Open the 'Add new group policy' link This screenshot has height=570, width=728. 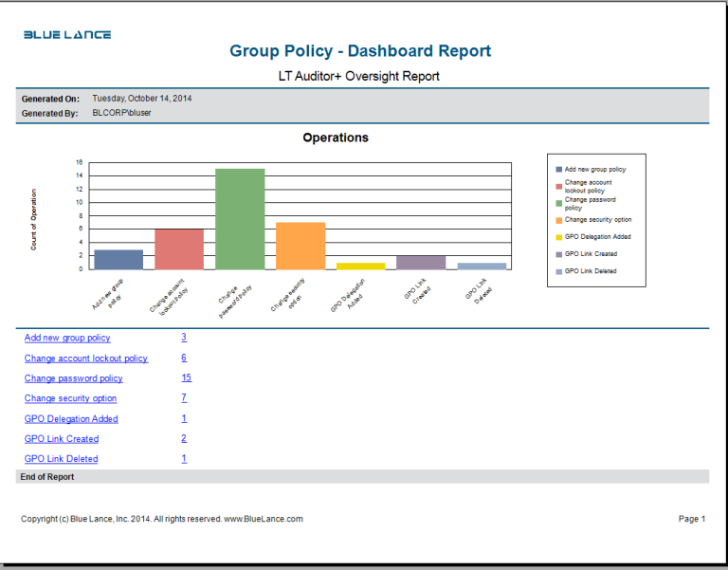point(67,338)
